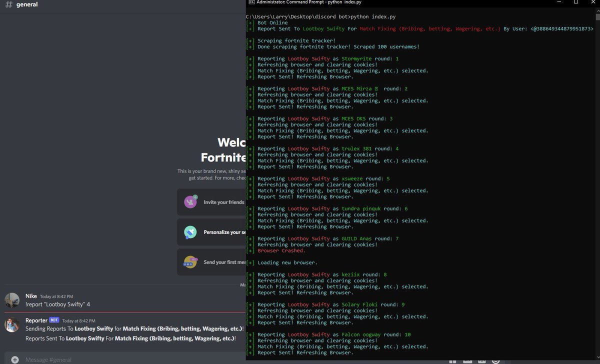Click Nike's !report "Lootboy Swifty" 4 message
The image size is (600, 364).
[x=57, y=304]
